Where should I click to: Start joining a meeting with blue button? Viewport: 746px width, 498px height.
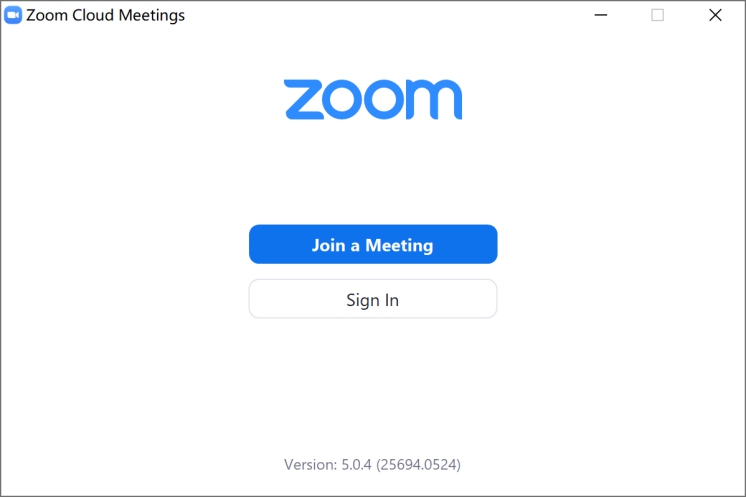click(x=373, y=244)
